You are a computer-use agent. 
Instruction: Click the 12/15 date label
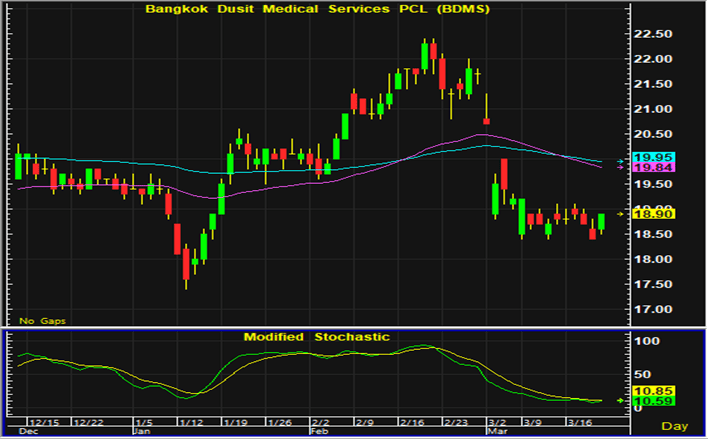click(43, 422)
